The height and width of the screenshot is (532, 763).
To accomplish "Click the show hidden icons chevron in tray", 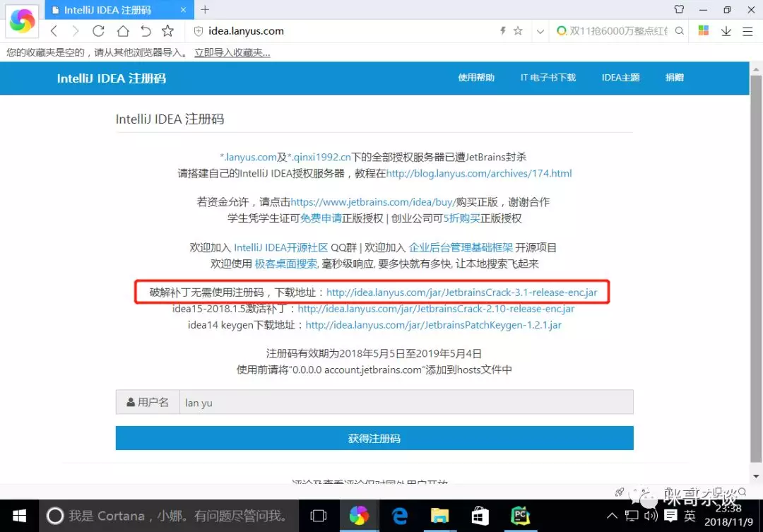I will click(x=613, y=516).
